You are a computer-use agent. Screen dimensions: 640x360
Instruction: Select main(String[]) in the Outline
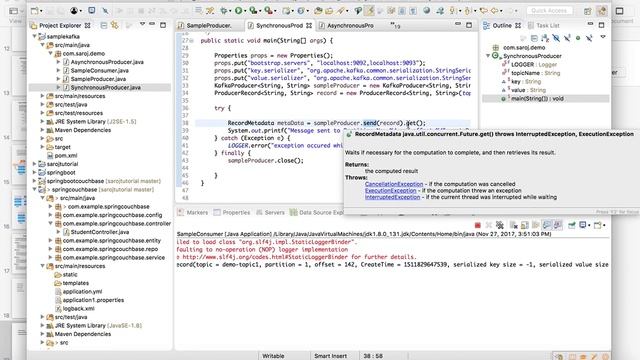(537, 98)
